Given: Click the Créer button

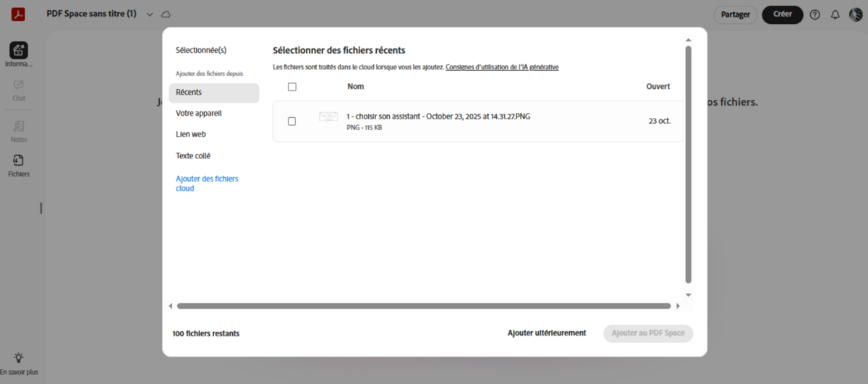Looking at the screenshot, I should [783, 14].
